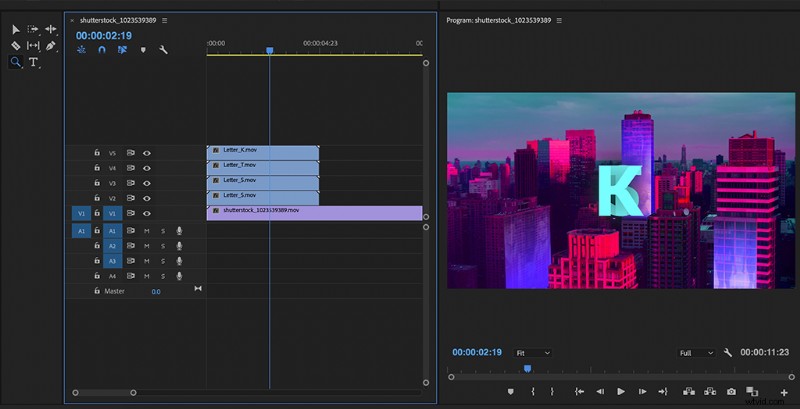Open the Button Editor plus icon
The height and width of the screenshot is (409, 800).
click(x=784, y=392)
